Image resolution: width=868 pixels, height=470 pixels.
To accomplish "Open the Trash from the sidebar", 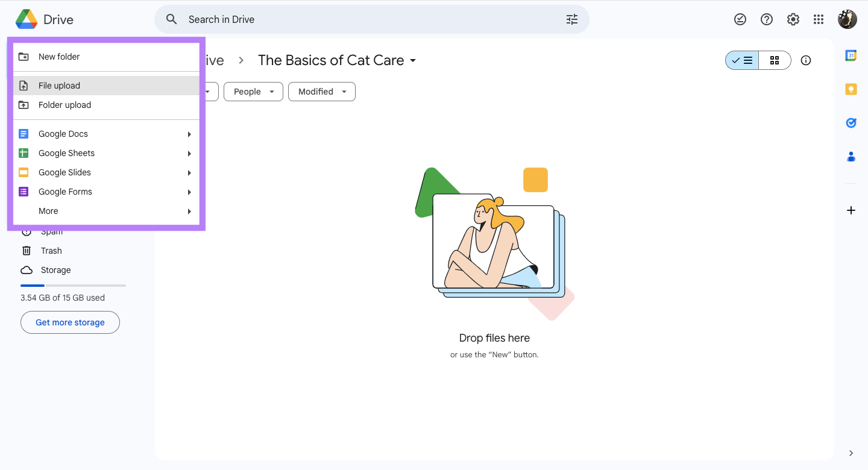I will click(x=51, y=250).
